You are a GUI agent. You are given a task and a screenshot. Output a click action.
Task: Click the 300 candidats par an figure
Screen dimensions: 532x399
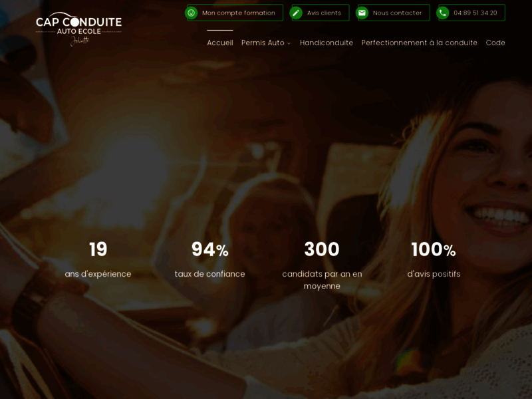coord(322,249)
